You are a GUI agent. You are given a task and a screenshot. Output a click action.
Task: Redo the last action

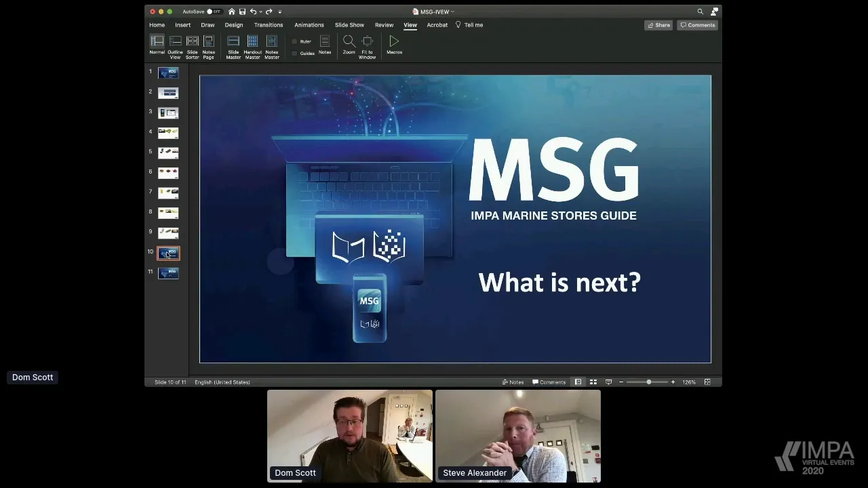click(269, 12)
